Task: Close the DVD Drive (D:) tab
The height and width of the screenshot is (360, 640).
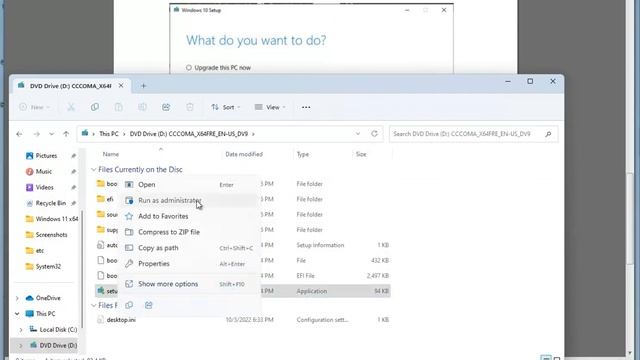Action: point(121,86)
